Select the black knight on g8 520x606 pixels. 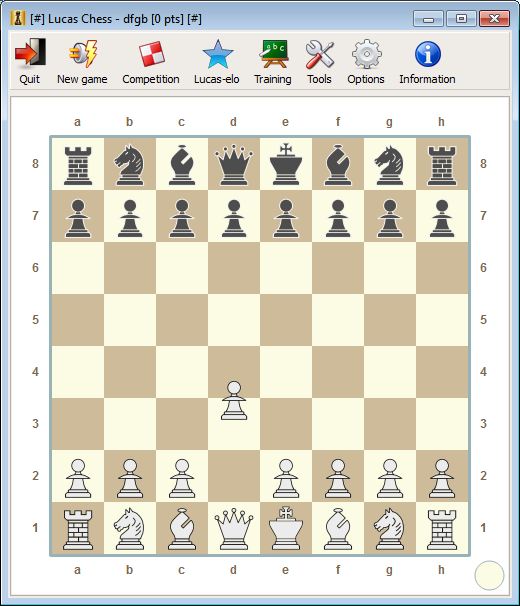[389, 164]
